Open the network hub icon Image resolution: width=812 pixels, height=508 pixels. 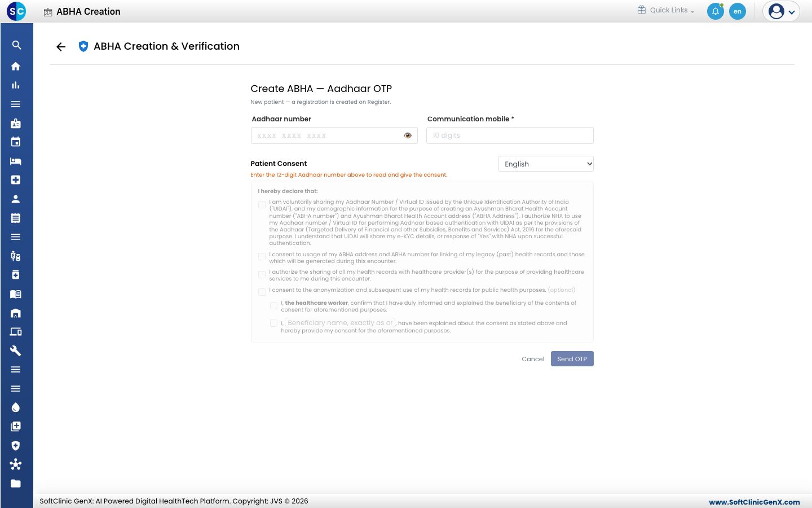[x=16, y=464]
